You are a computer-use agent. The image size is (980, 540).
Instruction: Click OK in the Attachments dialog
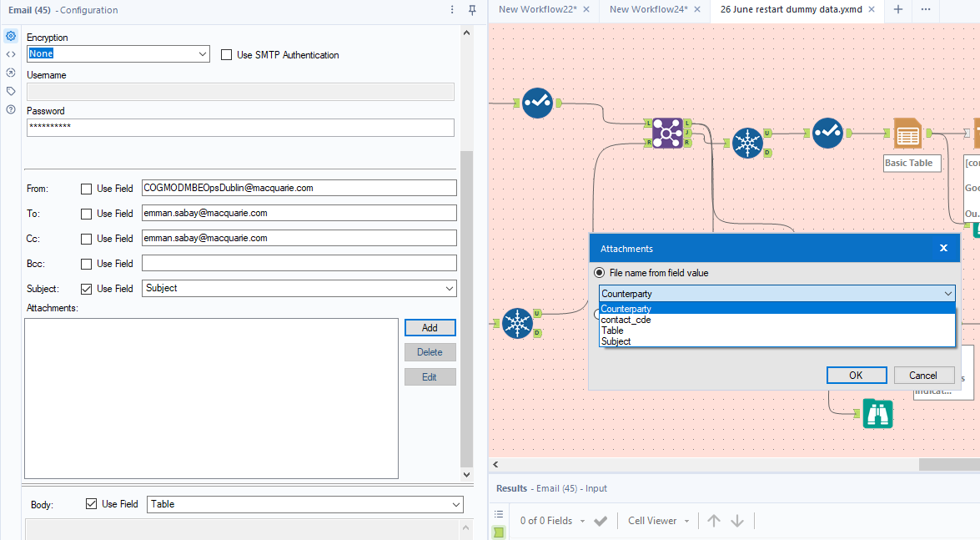(856, 375)
